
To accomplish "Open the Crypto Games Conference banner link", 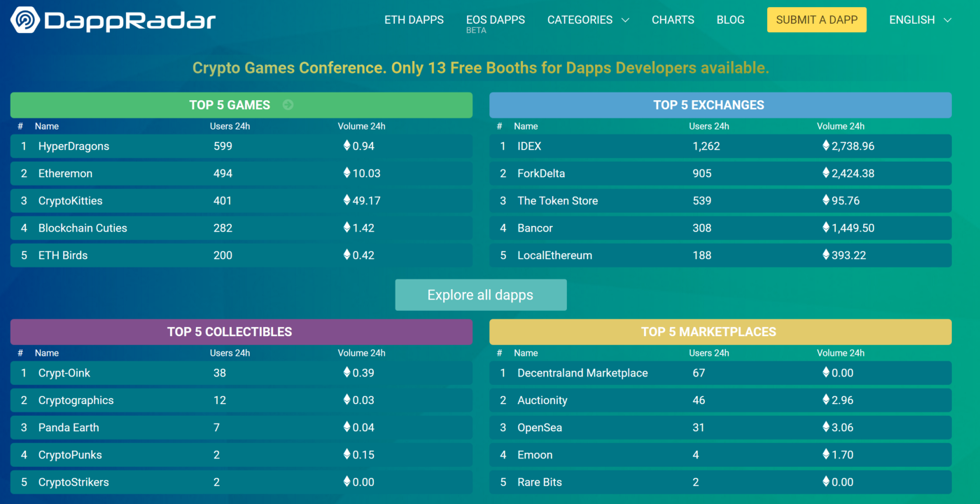I will click(481, 68).
